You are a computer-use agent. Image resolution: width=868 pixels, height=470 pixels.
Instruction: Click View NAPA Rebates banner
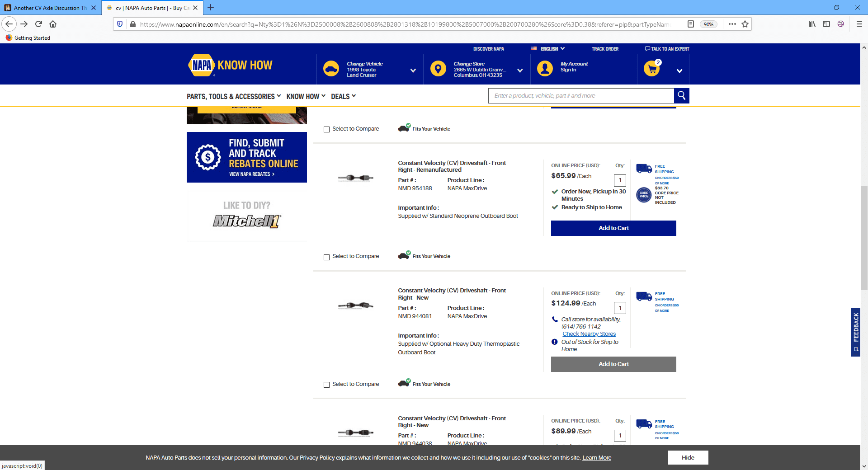247,157
